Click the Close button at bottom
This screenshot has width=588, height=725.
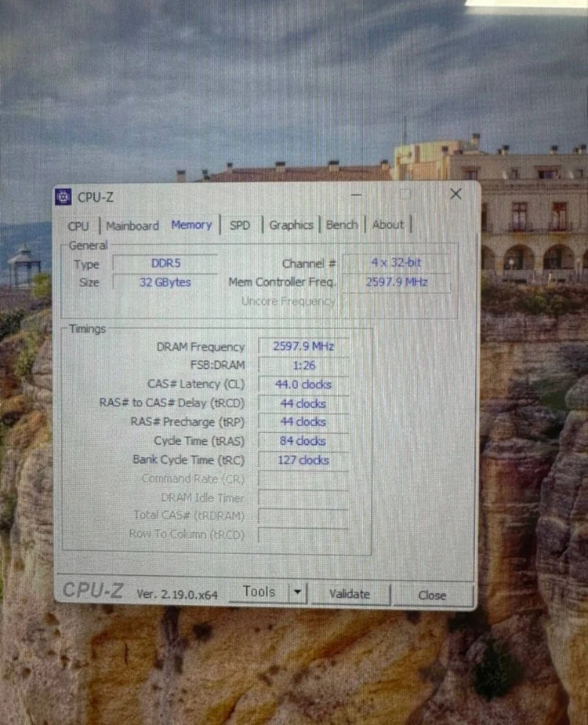click(x=432, y=595)
